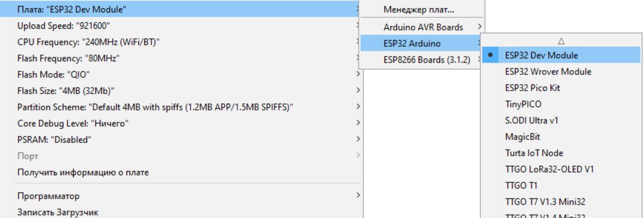Viewport: 644px width, 218px height.
Task: Open the Программатор submenu
Action: (x=180, y=196)
